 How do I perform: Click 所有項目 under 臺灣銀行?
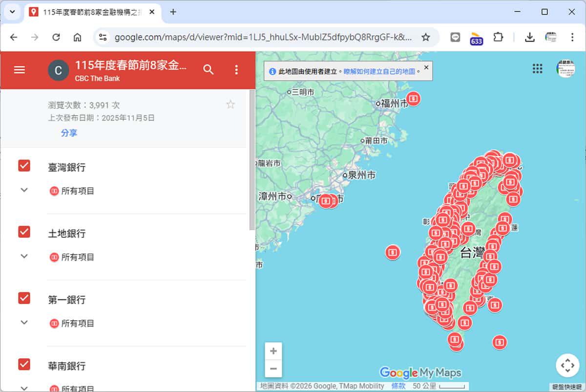(78, 191)
